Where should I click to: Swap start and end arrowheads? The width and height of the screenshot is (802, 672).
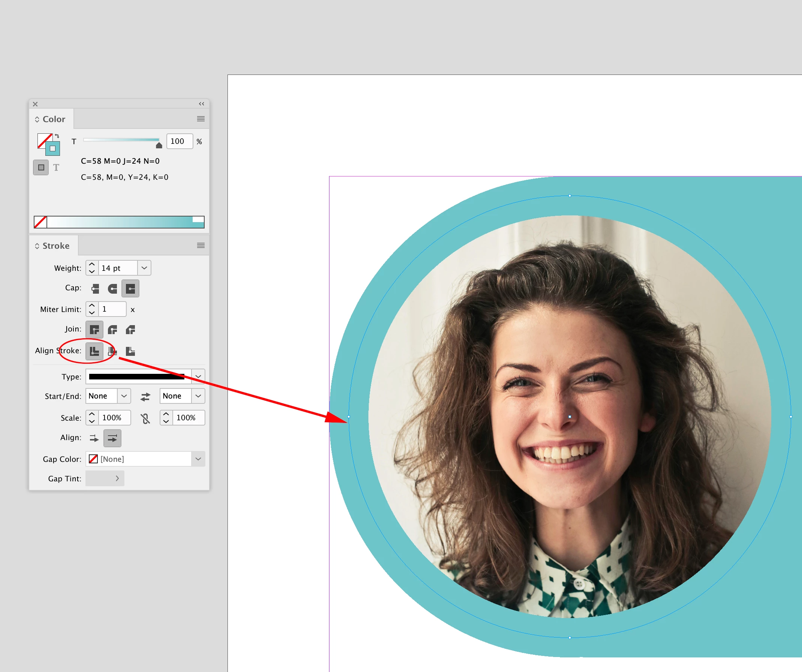pos(145,397)
